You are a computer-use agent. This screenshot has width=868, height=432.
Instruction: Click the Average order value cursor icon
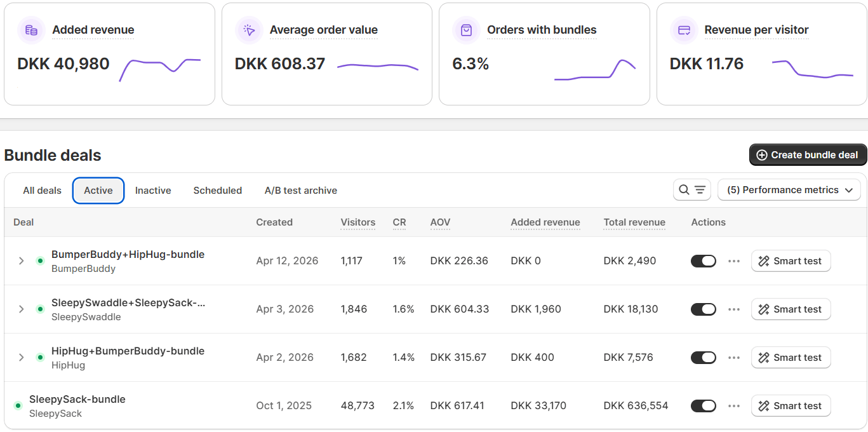coord(249,30)
